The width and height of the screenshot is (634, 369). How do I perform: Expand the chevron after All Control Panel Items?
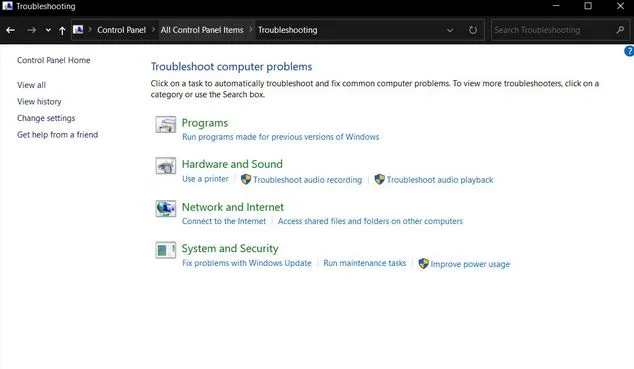[x=251, y=30]
